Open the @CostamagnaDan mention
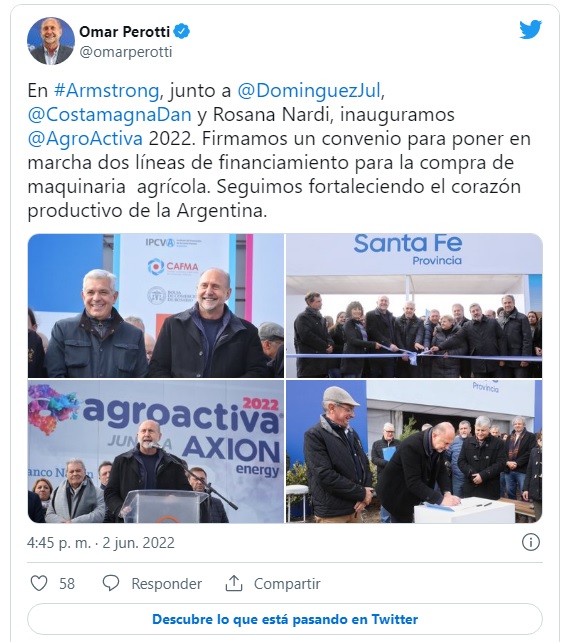Image resolution: width=564 pixels, height=642 pixels. click(109, 115)
